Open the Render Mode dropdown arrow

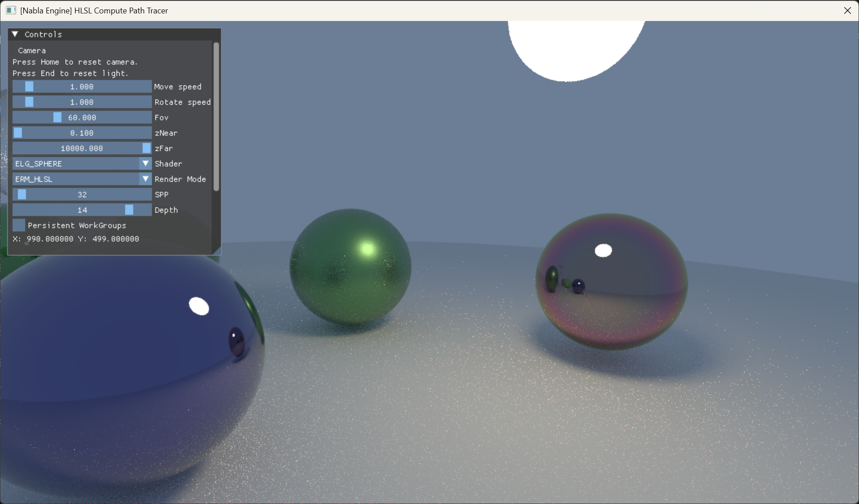(x=145, y=179)
